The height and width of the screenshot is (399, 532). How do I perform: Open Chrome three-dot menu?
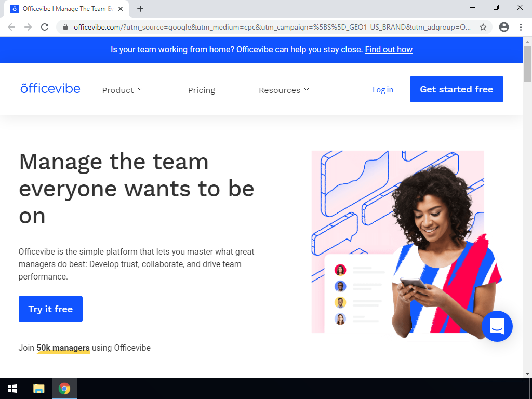[x=521, y=27]
